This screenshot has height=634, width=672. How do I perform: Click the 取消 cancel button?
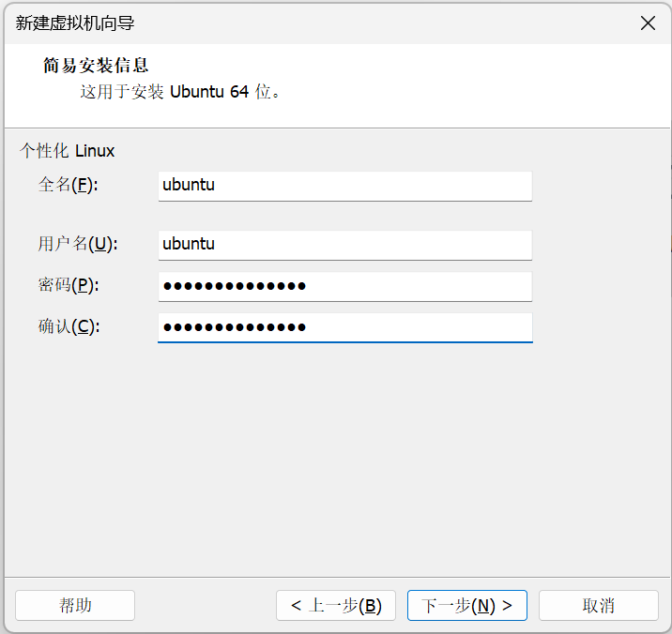[x=598, y=605]
